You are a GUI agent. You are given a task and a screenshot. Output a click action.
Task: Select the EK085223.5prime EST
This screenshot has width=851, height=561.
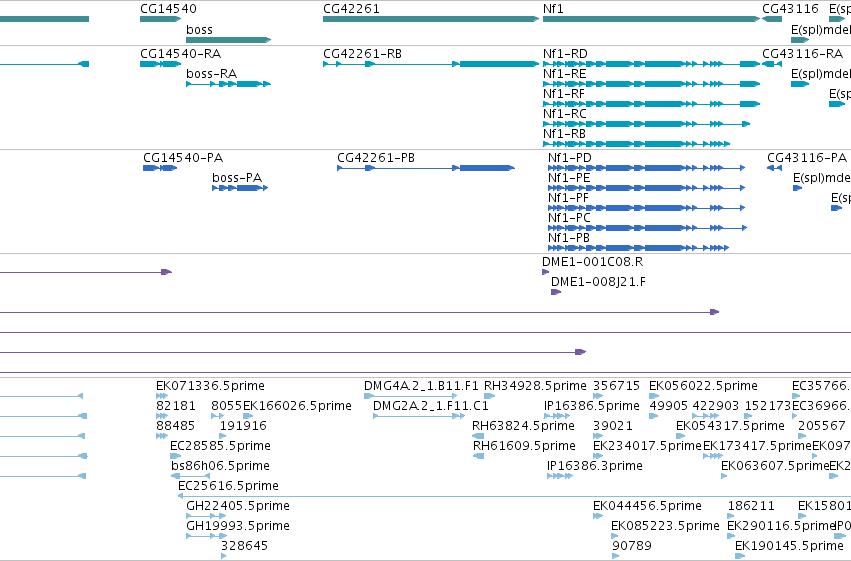click(x=615, y=537)
